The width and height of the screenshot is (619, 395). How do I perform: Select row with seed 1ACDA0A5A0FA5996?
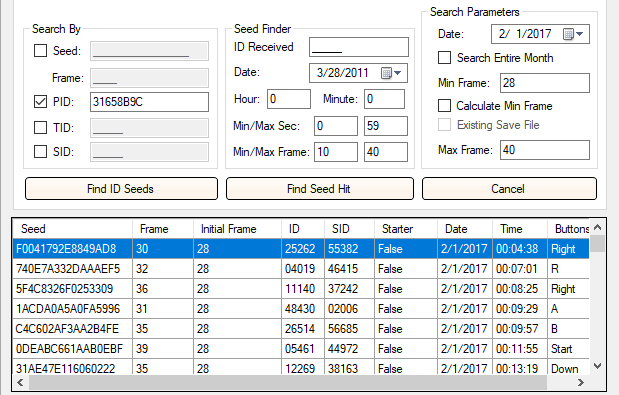[301, 309]
